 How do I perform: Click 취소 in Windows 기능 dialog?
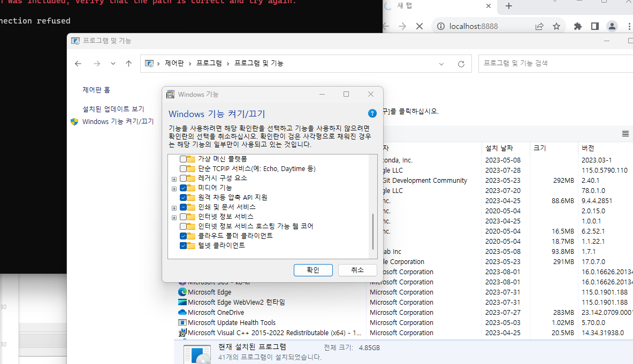point(357,270)
